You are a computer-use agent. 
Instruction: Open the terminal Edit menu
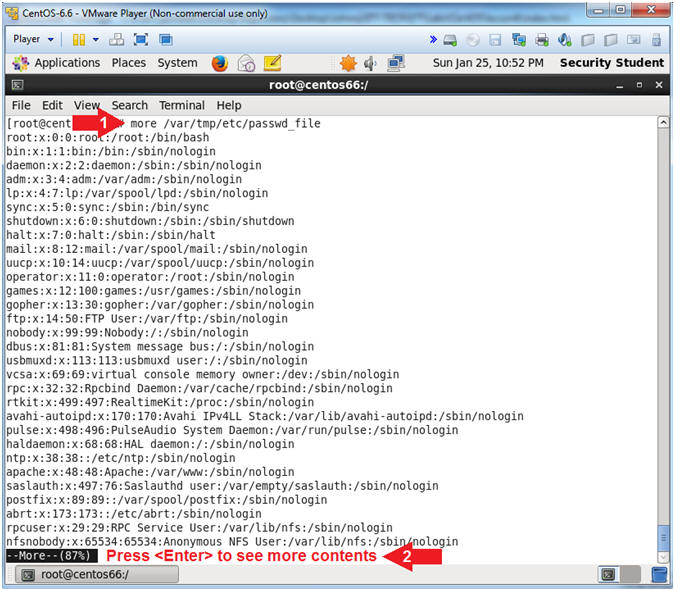(52, 105)
